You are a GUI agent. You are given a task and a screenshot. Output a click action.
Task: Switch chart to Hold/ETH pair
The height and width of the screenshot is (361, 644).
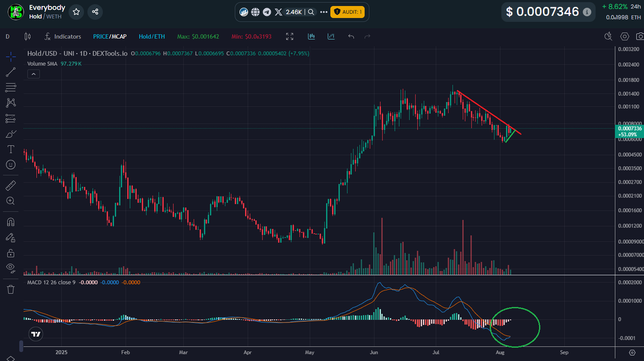pos(152,37)
